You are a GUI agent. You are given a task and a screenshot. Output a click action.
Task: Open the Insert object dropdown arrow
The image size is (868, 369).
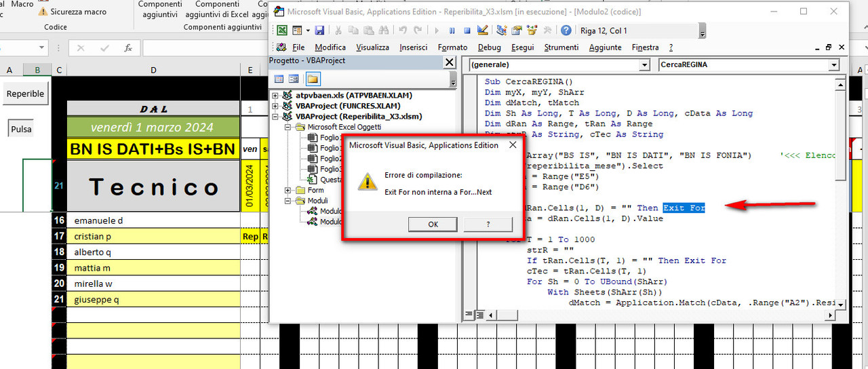[307, 31]
